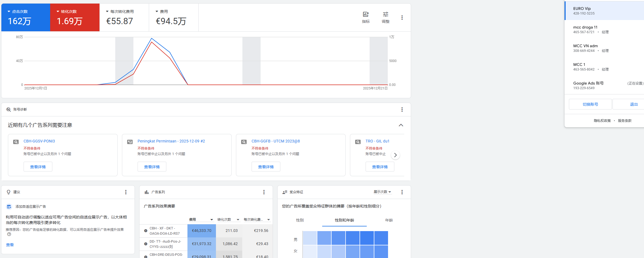Viewport: 644px width, 258px height.
Task: Select the EURO Vip account entry
Action: click(x=604, y=11)
